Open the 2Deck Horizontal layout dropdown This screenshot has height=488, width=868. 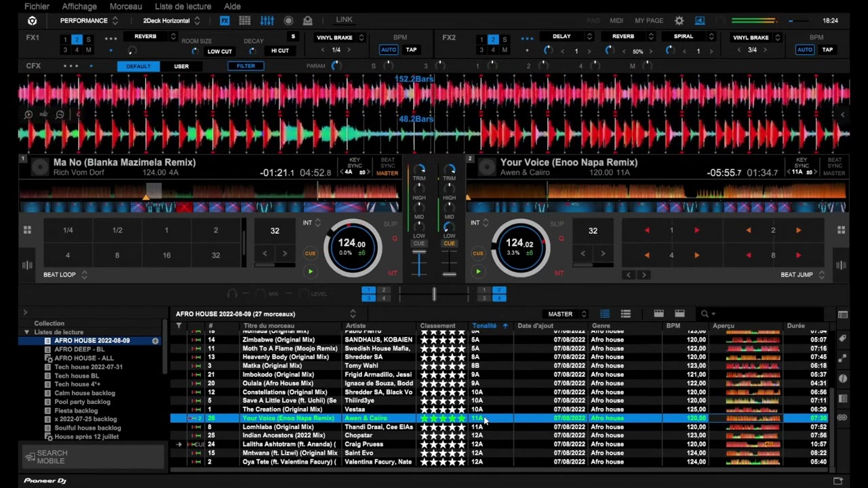(x=171, y=21)
